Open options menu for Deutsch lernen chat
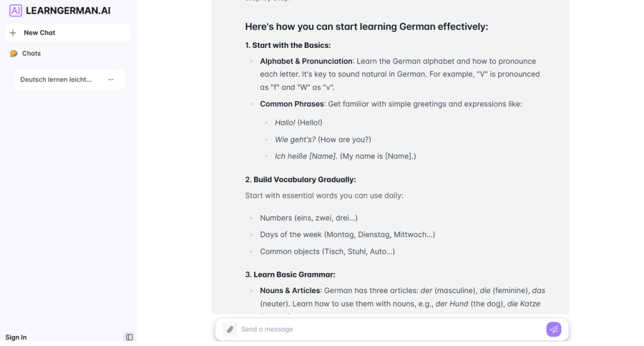This screenshot has height=346, width=644. click(x=111, y=80)
